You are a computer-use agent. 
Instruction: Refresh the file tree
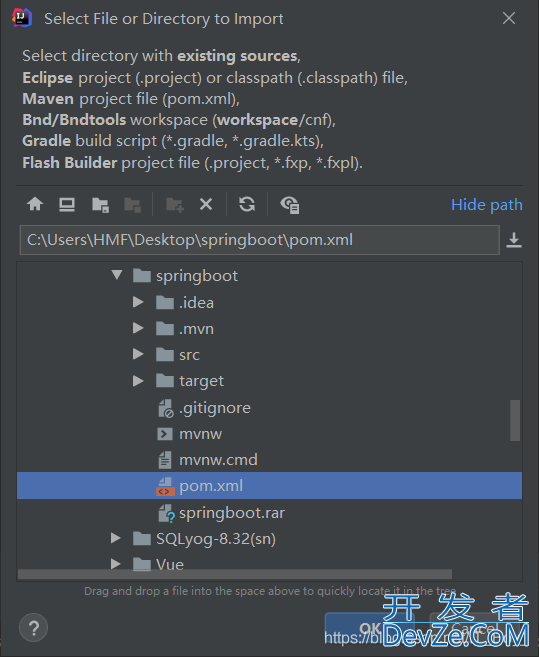247,204
